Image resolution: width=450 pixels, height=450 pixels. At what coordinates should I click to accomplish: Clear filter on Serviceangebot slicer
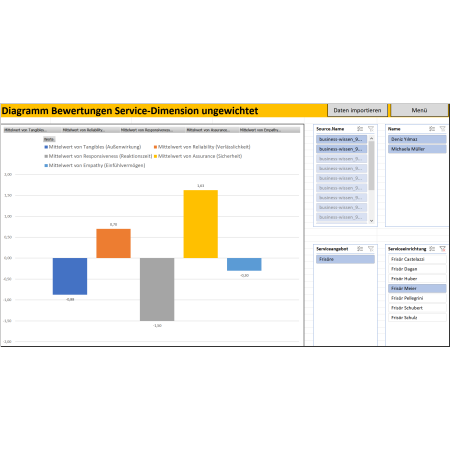(371, 249)
